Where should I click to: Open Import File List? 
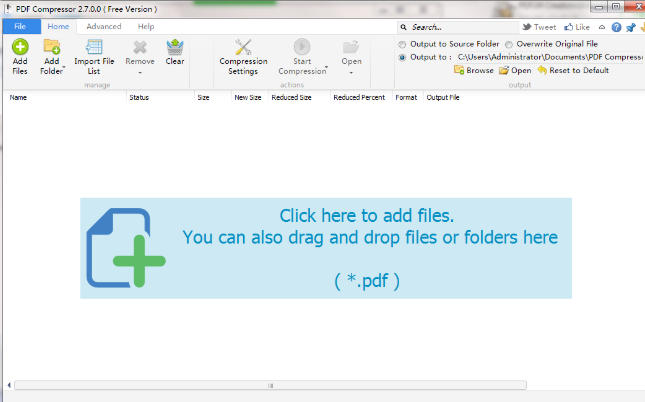tap(94, 46)
